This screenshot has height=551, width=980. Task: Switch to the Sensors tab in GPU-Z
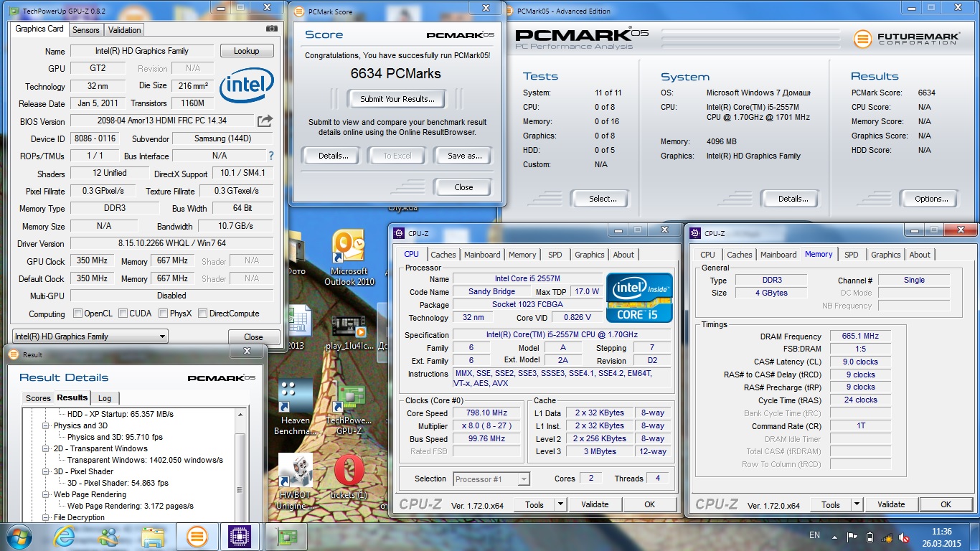click(x=86, y=29)
